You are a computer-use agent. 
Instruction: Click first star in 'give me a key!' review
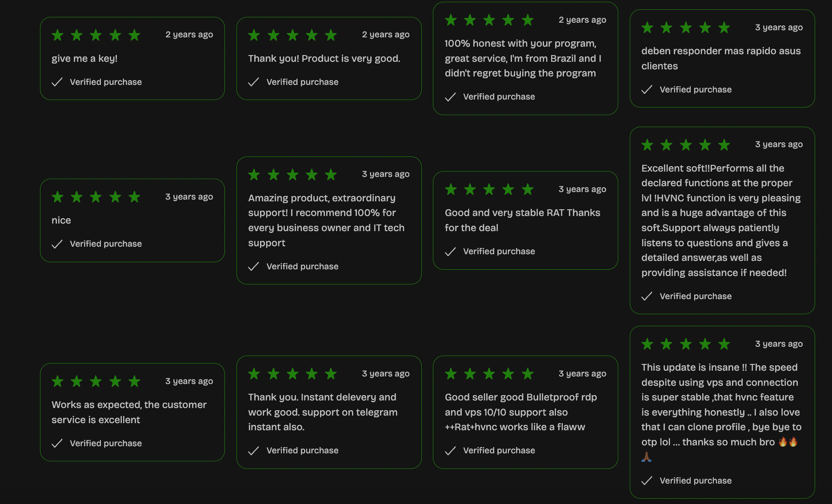(57, 35)
